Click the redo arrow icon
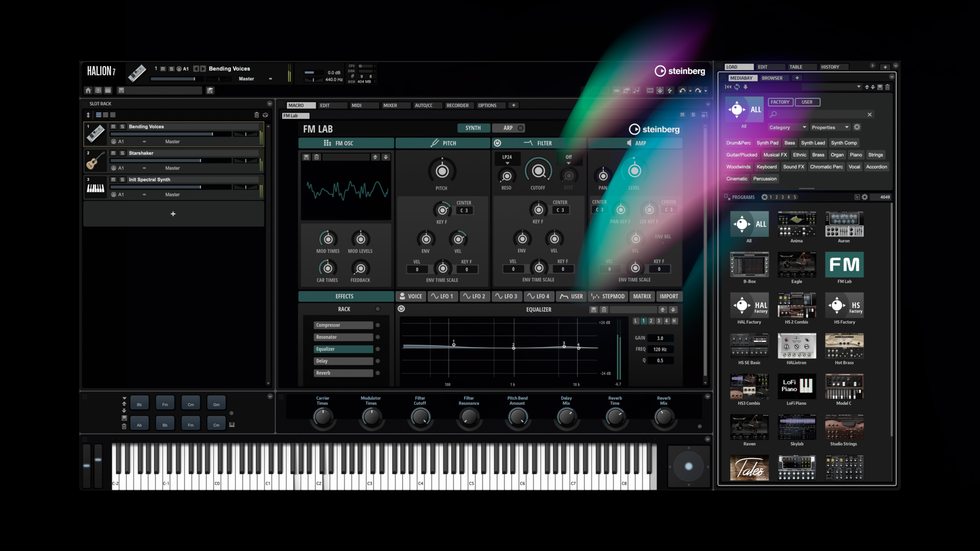The width and height of the screenshot is (980, 551). 698,91
